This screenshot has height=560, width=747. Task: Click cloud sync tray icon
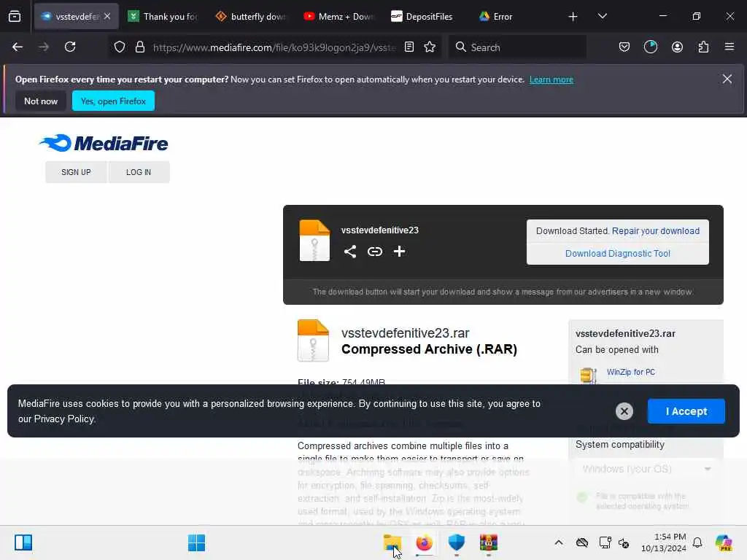(x=581, y=542)
